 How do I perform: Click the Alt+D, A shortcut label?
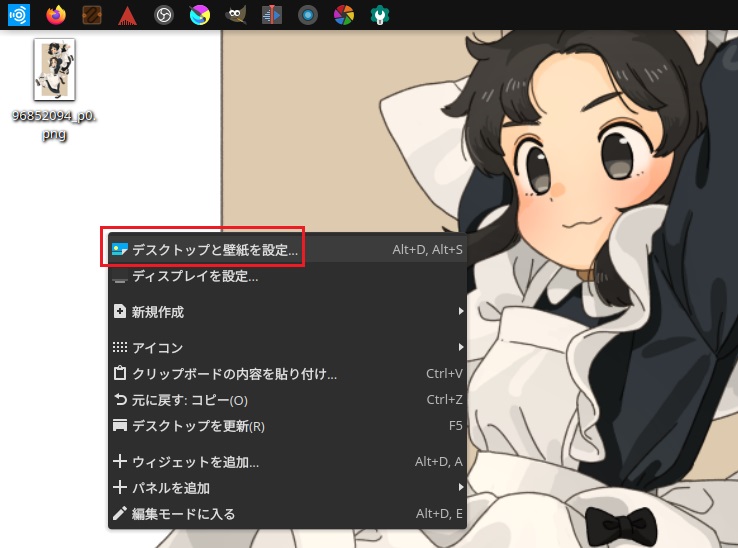[x=439, y=462]
